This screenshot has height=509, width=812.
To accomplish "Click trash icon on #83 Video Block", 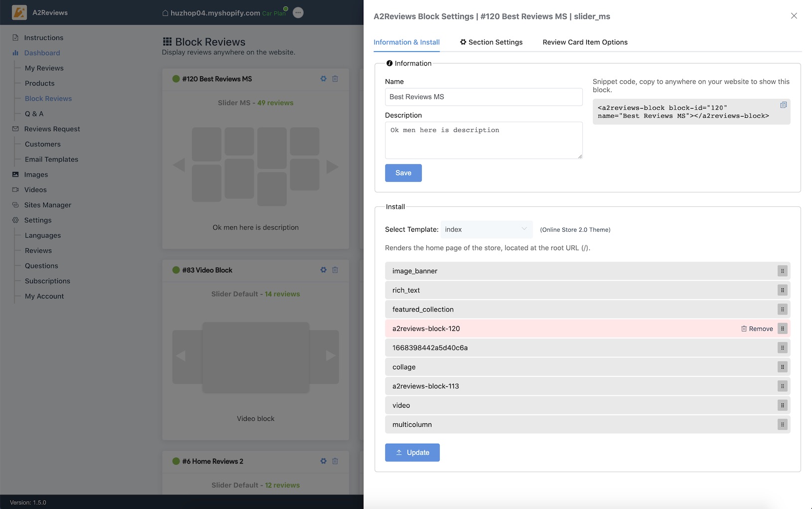I will coord(335,270).
